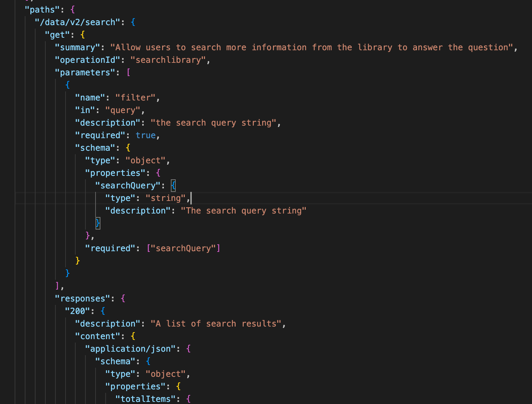This screenshot has height=404, width=532.
Task: Click the "string" type value of searchQuery
Action: coord(166,198)
